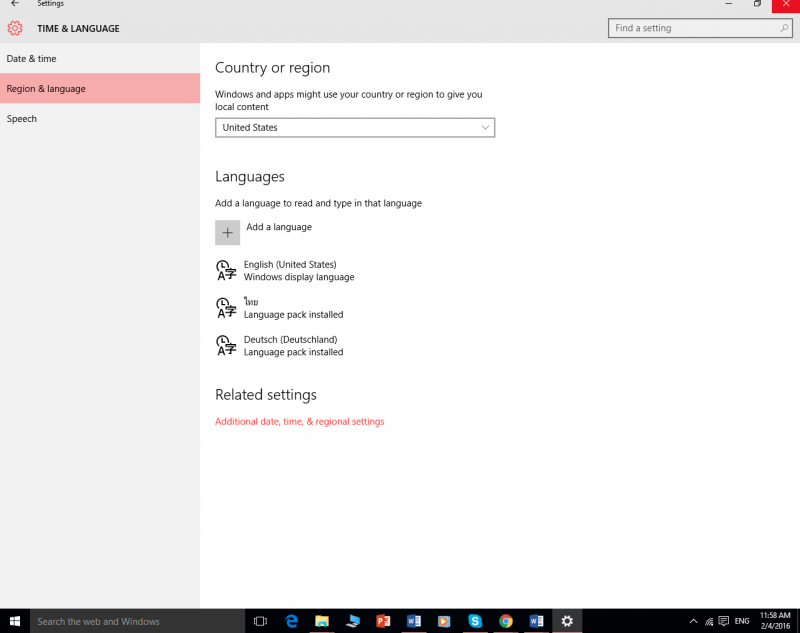This screenshot has height=633, width=800.
Task: Select the Deutsch (Deutschland) language icon
Action: tap(226, 345)
